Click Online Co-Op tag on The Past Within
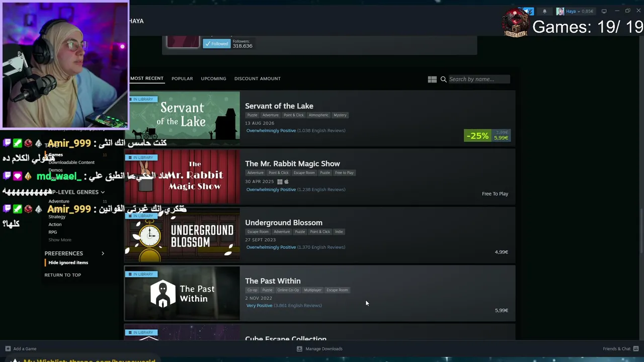Screen dimensions: 644x362 (x=288, y=290)
